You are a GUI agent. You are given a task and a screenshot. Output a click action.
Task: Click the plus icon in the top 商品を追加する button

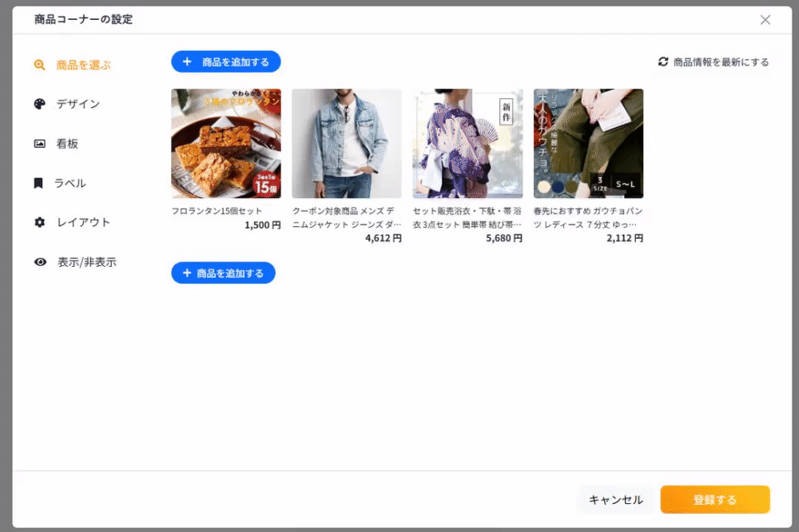coord(187,62)
